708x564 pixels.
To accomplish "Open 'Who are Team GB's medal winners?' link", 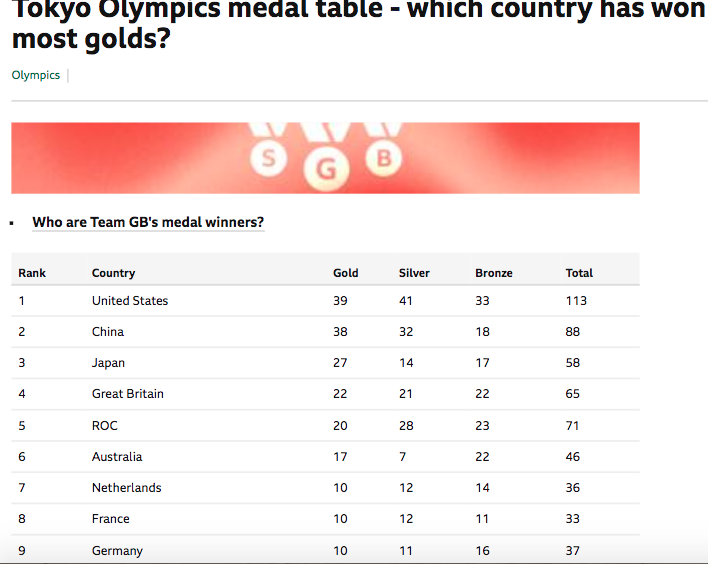I will pos(148,222).
